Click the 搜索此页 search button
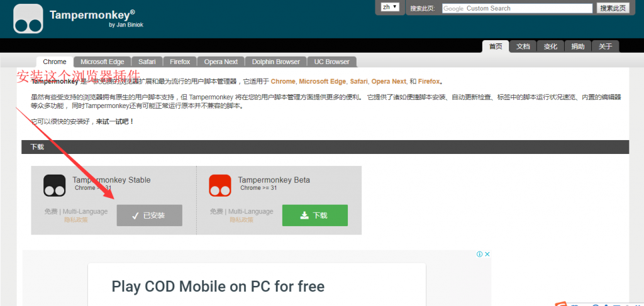644x306 pixels. 613,8
